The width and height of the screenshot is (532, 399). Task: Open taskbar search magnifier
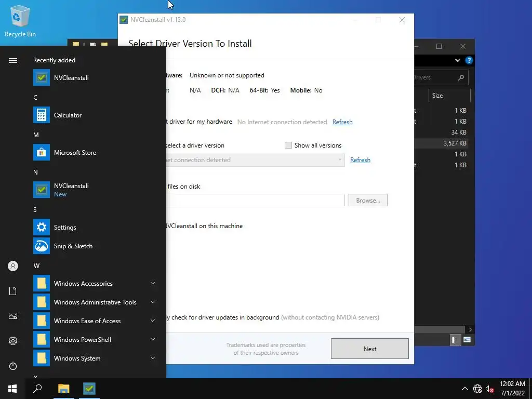(x=37, y=389)
